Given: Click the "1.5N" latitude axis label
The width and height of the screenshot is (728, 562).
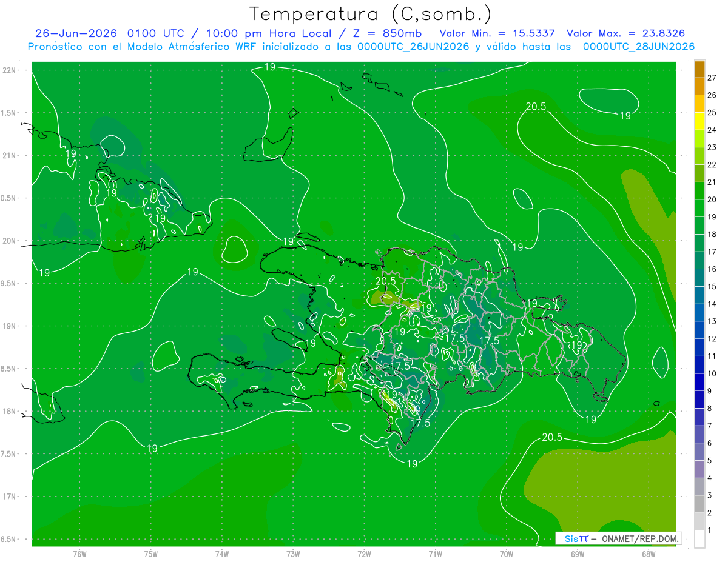Looking at the screenshot, I should (x=9, y=113).
